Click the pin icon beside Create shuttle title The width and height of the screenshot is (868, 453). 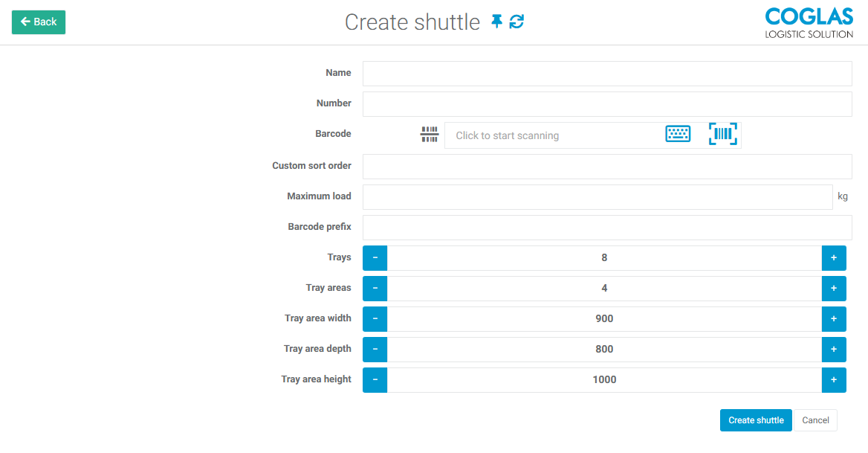[x=497, y=22]
